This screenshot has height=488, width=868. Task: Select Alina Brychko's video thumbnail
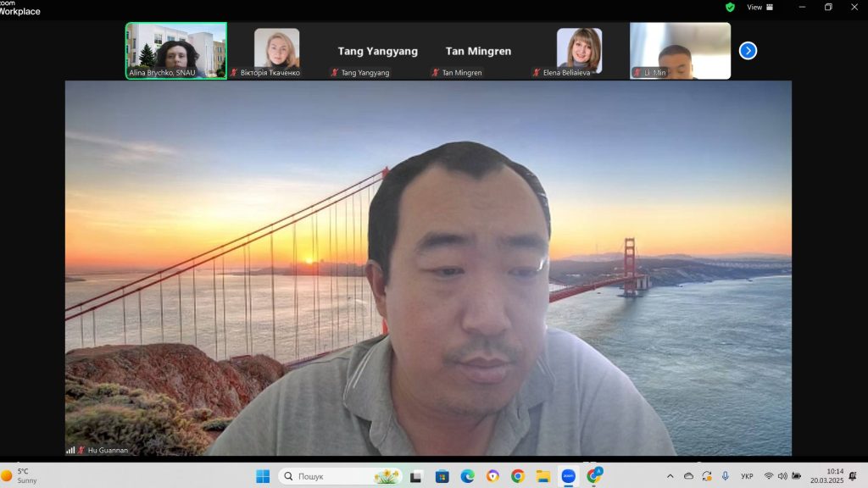(x=176, y=50)
